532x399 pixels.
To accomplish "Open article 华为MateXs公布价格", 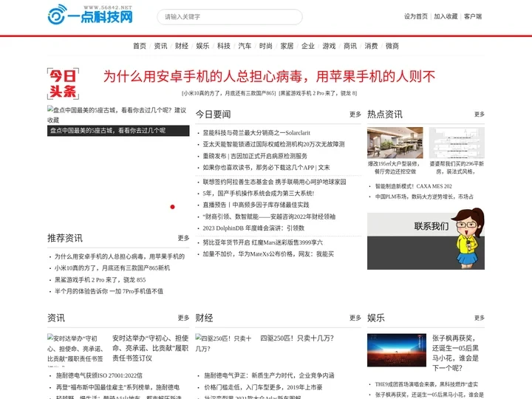I will pos(268,254).
